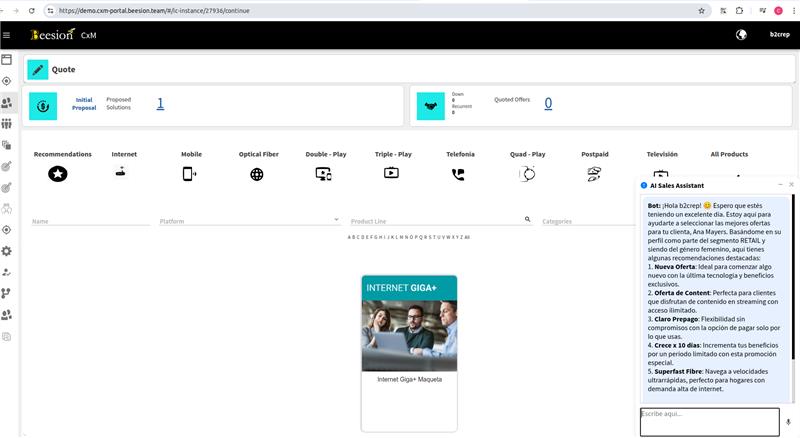Select the Triple - Play category icon
Screen dimensions: 800x438
(391, 173)
